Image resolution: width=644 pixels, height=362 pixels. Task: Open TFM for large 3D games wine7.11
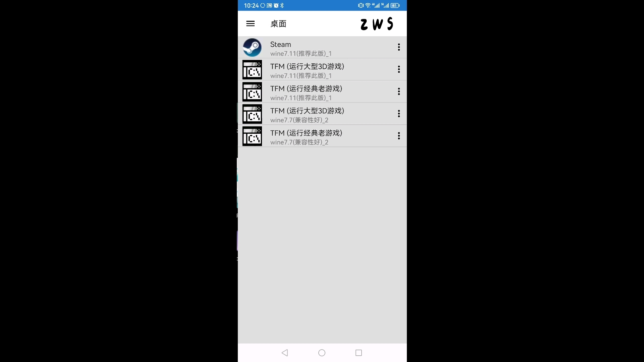click(322, 70)
